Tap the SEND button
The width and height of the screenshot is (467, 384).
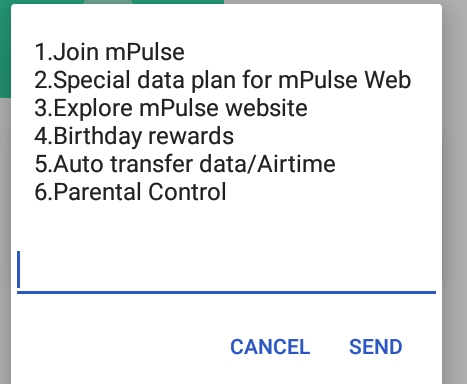(375, 347)
